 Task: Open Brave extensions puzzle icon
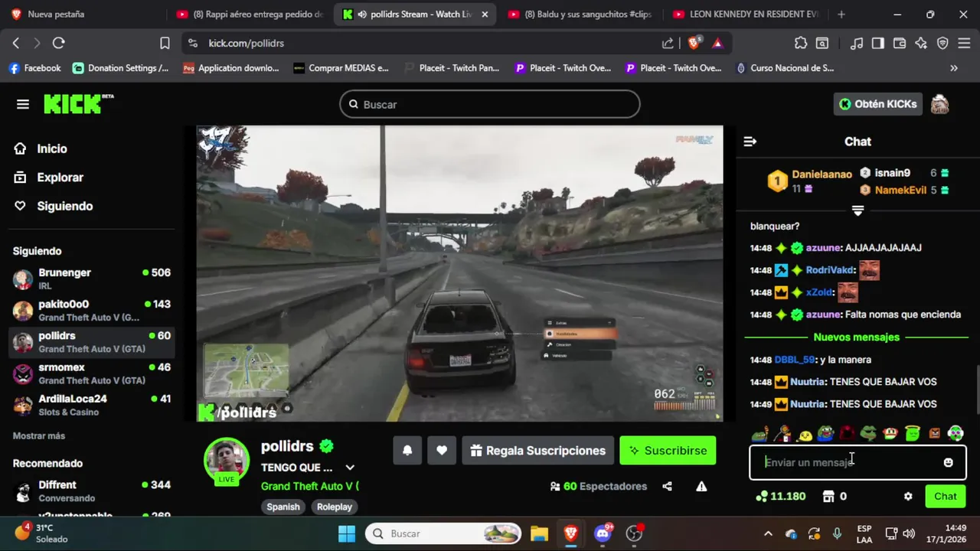click(x=801, y=44)
